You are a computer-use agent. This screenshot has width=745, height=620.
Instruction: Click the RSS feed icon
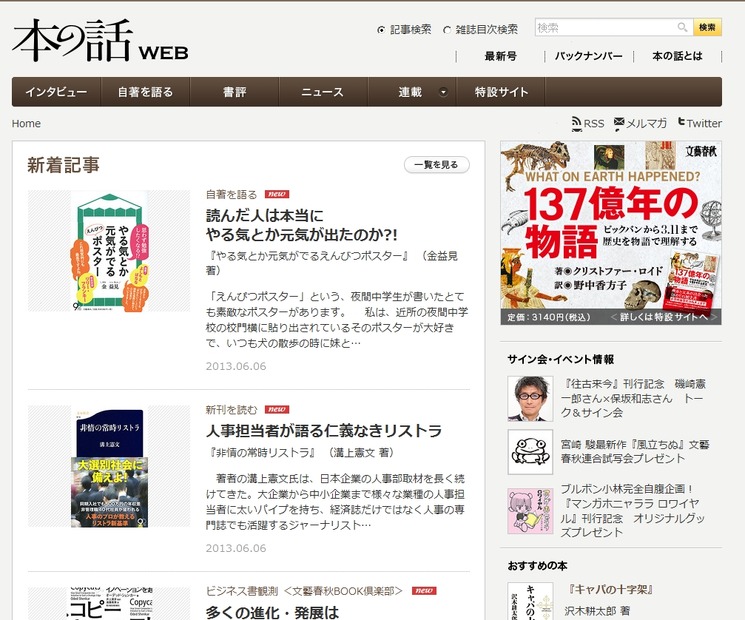(x=576, y=124)
